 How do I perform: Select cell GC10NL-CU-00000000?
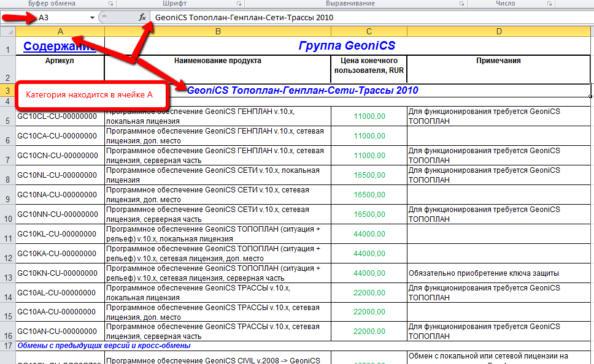click(60, 175)
